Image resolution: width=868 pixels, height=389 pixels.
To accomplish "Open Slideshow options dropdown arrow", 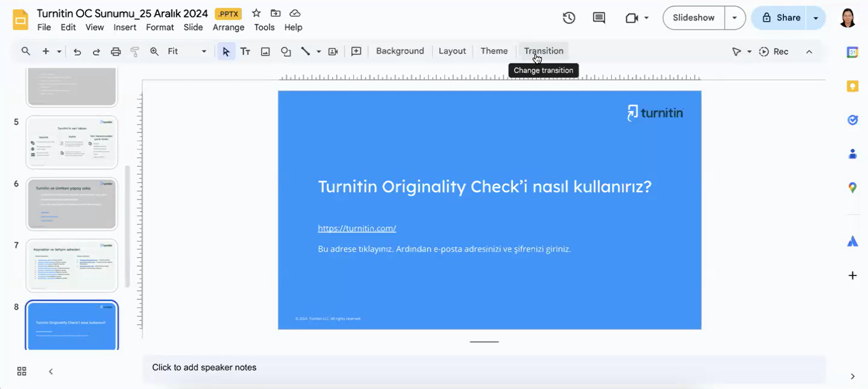I will (735, 18).
